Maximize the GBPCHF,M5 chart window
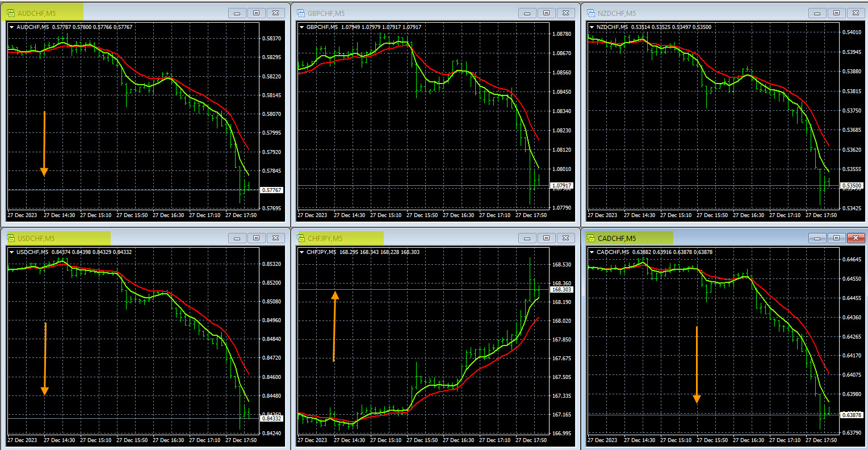Screen dimensions: 868x450 (546, 13)
